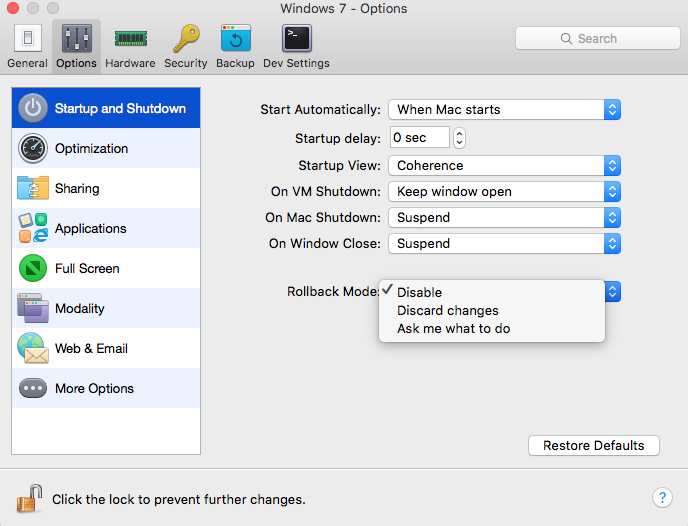Image resolution: width=688 pixels, height=526 pixels.
Task: Click the Startup delay stepper arrows
Action: tap(459, 138)
